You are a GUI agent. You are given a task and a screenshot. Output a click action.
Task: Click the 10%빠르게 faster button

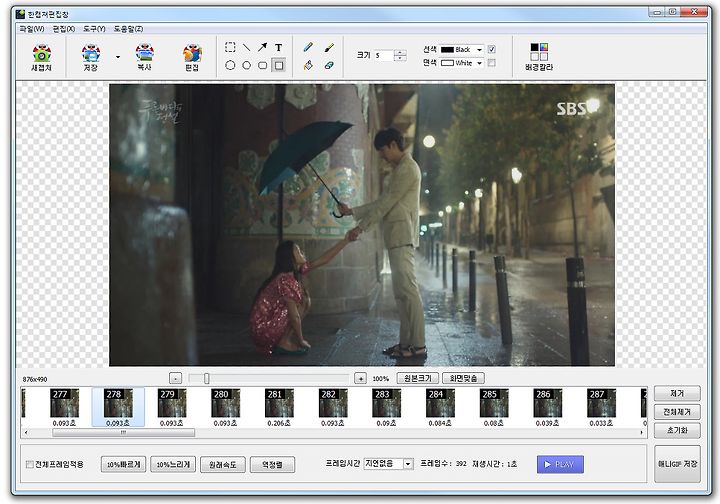click(x=124, y=465)
